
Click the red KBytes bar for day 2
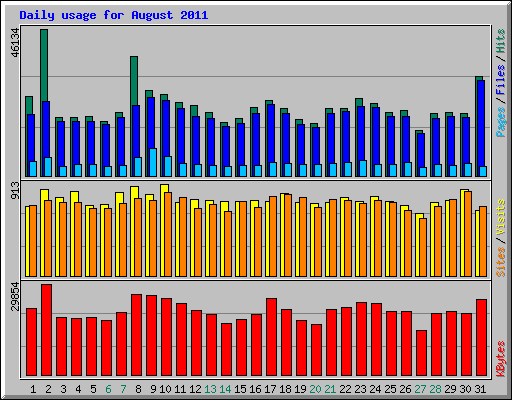click(x=47, y=330)
